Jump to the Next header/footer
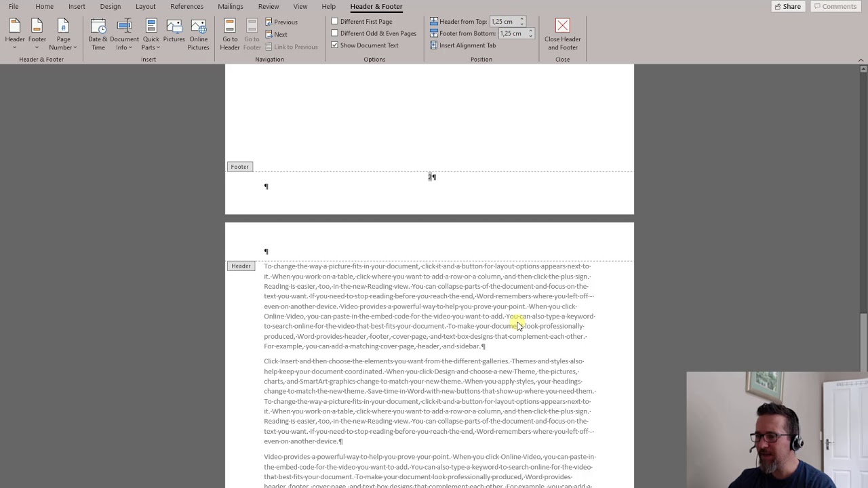Viewport: 868px width, 488px height. tap(276, 34)
